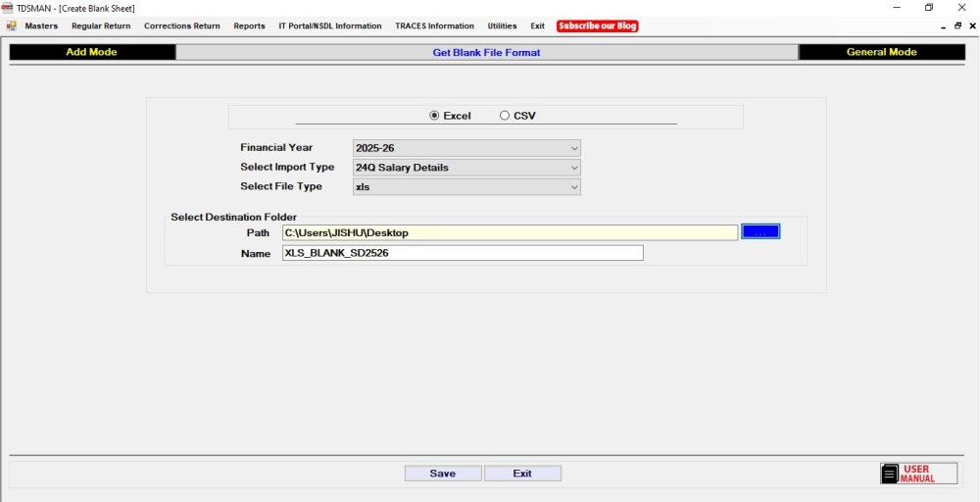Image resolution: width=980 pixels, height=502 pixels.
Task: Select the Excel radio button
Action: pyautogui.click(x=434, y=116)
